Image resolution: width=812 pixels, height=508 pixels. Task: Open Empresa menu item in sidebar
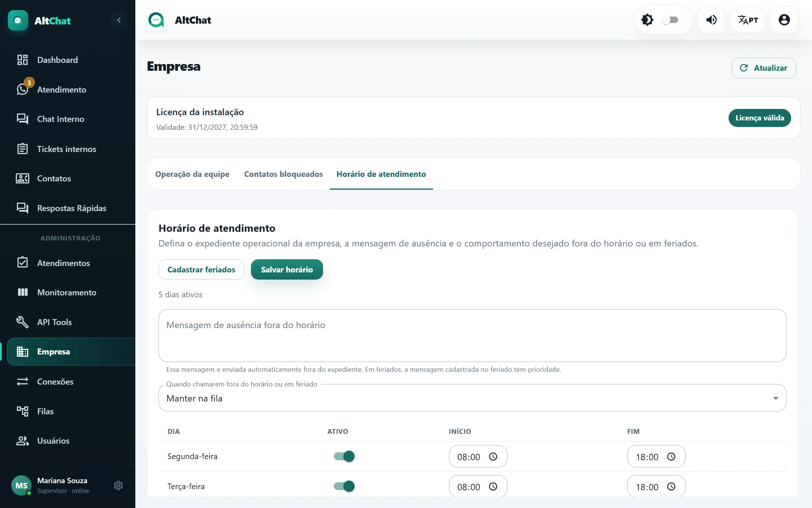[x=71, y=351]
